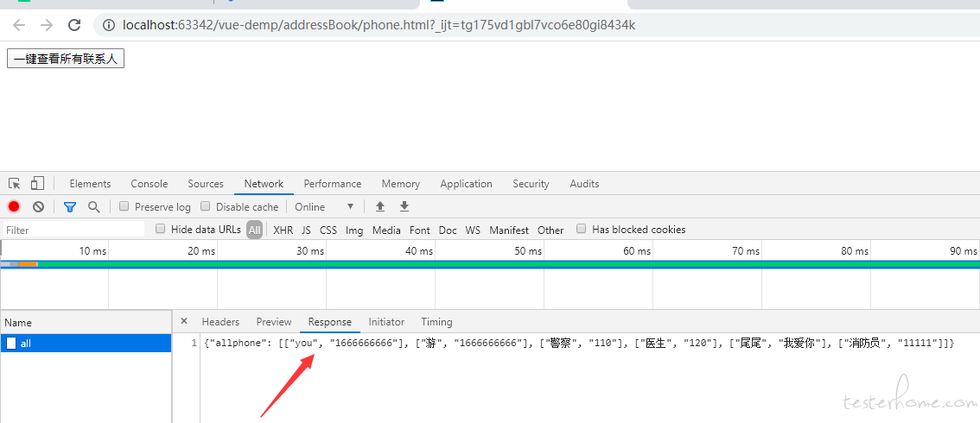This screenshot has height=423, width=980.
Task: Open the Memory tab
Action: [401, 183]
